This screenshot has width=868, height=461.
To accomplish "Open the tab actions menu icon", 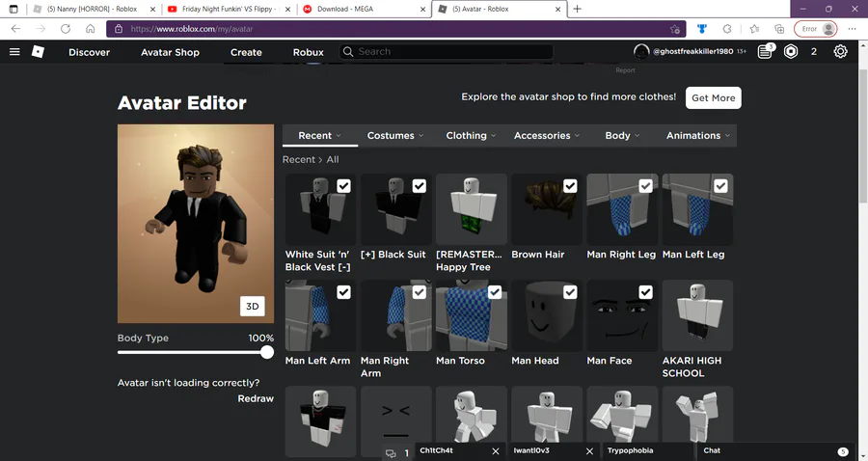I will point(14,9).
